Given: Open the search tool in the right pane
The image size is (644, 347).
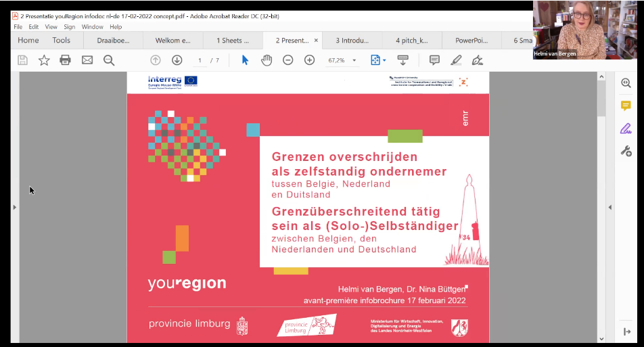Looking at the screenshot, I should pos(626,83).
